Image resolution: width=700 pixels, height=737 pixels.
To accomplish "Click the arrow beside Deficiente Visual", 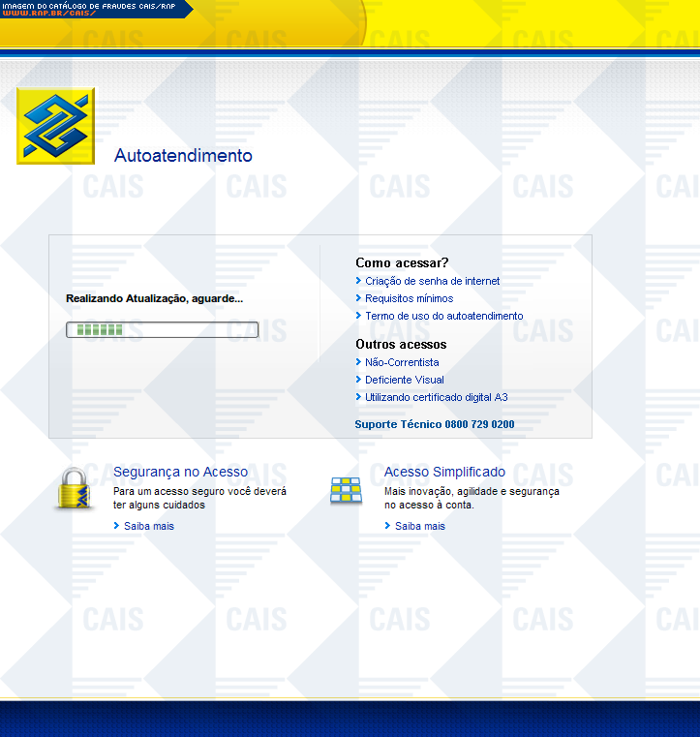I will 359,380.
